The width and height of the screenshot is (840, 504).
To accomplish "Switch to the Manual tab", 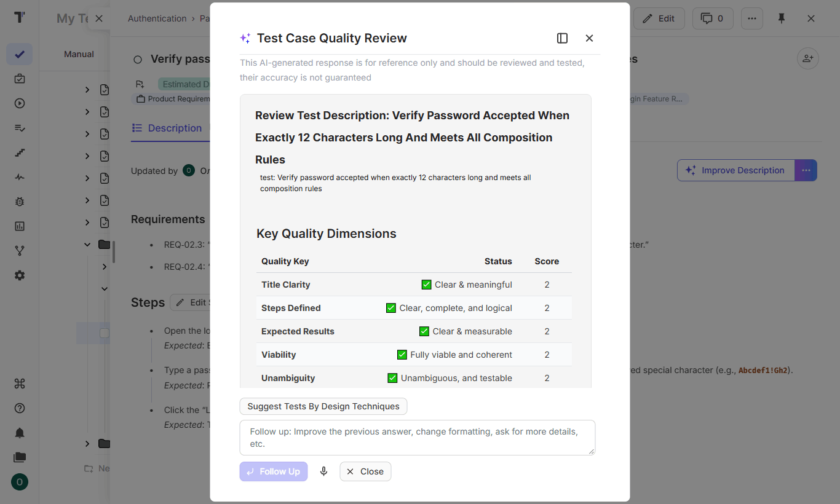I will [79, 54].
